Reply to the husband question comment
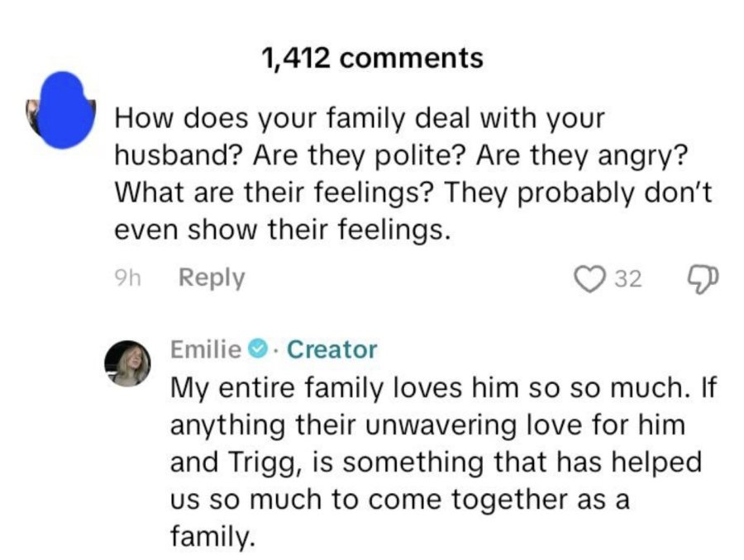The height and width of the screenshot is (560, 744). tap(212, 278)
